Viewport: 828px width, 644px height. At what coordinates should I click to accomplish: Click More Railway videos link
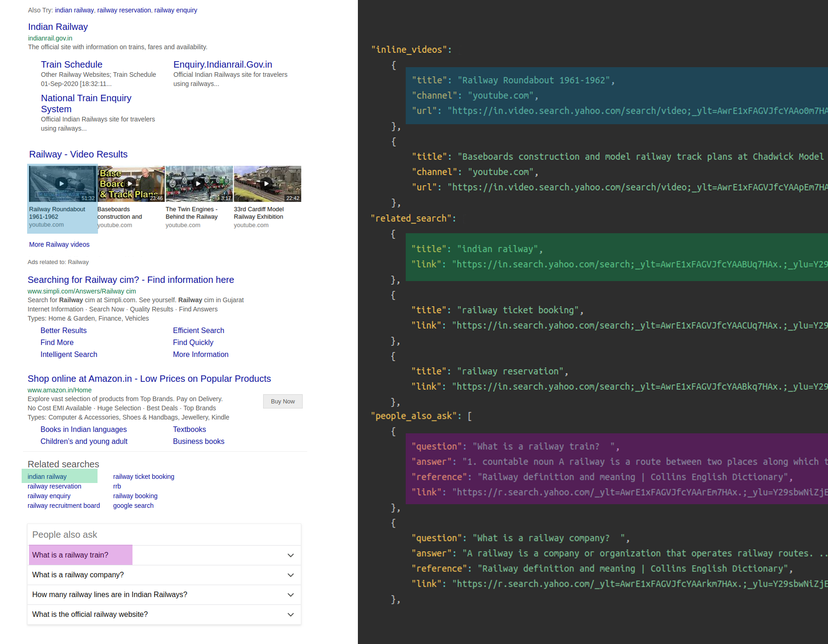59,244
